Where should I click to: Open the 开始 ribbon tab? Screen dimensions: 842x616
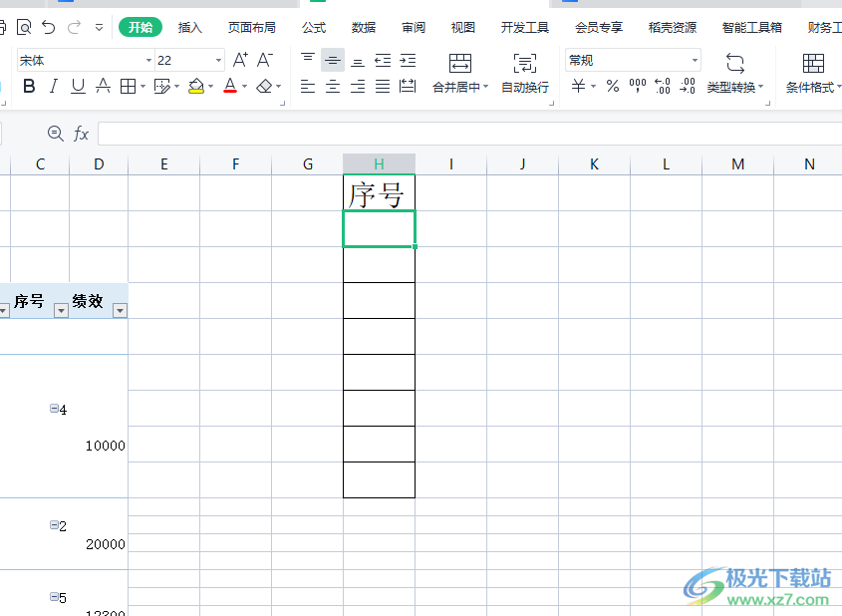tap(140, 27)
